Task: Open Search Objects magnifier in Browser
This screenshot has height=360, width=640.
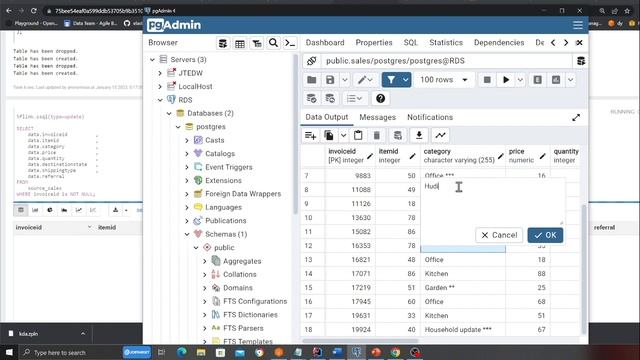Action: coord(273,43)
